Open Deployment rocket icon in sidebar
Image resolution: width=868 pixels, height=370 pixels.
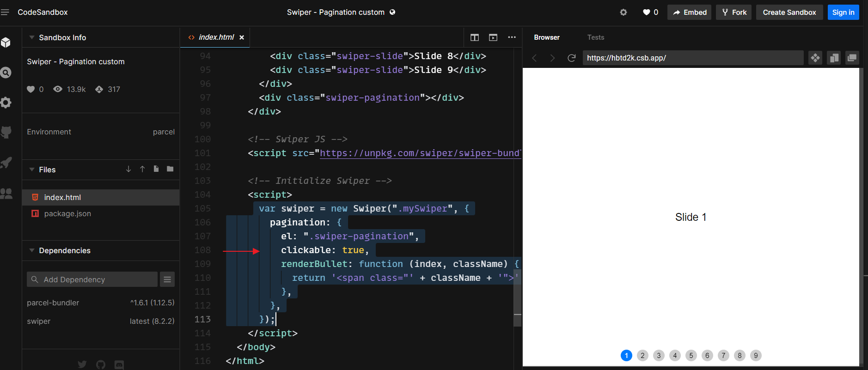tap(6, 163)
